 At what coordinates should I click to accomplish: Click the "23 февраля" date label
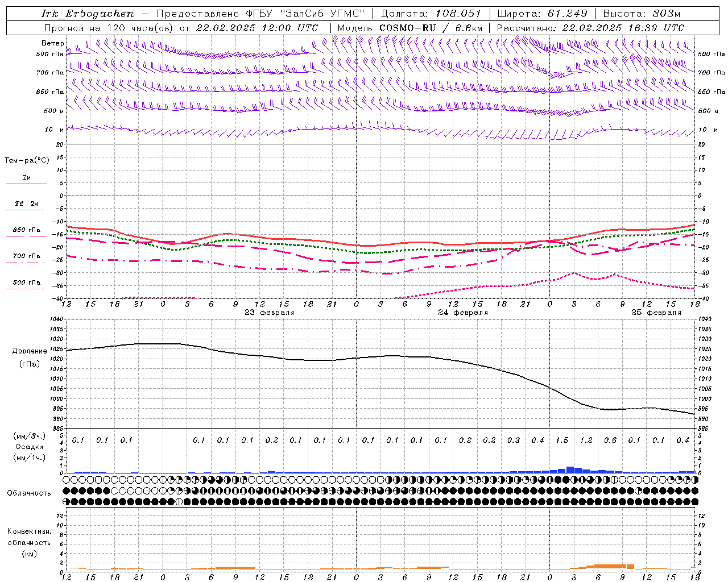coord(269,313)
